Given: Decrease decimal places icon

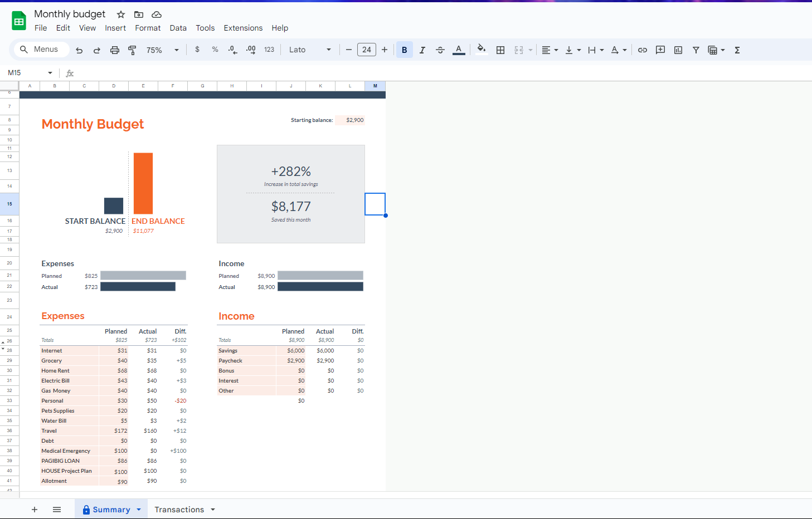Looking at the screenshot, I should [233, 50].
